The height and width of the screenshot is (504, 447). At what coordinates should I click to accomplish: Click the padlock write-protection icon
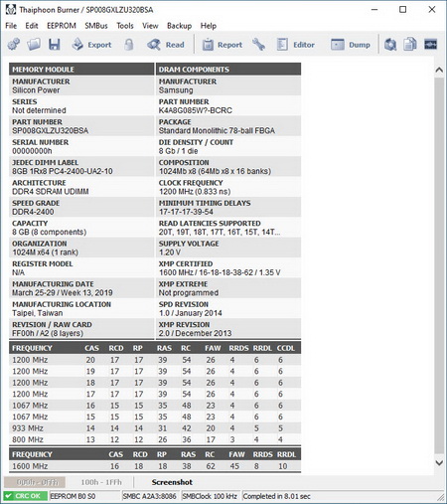tap(129, 45)
